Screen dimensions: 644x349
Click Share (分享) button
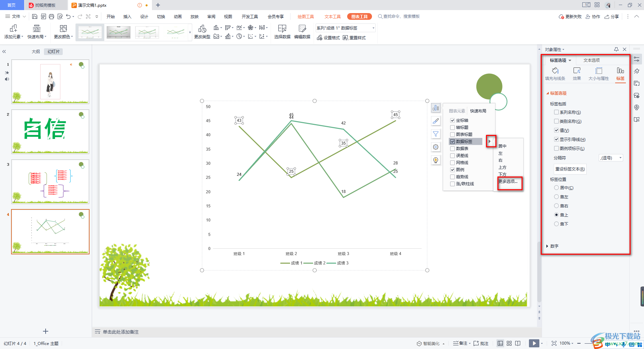click(612, 16)
